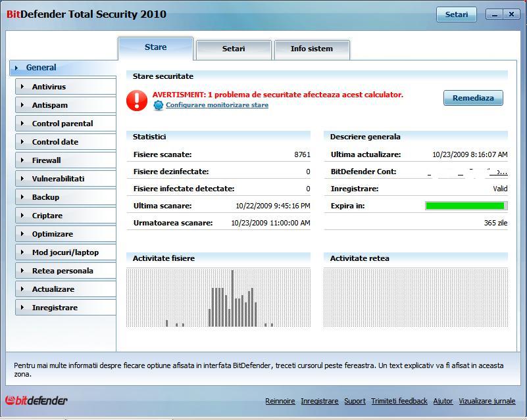Image resolution: width=527 pixels, height=420 pixels.
Task: Click the AVERTISMENT security warning text
Action: click(278, 95)
